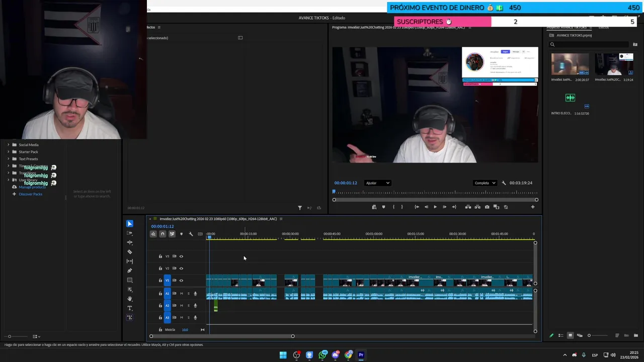Image resolution: width=644 pixels, height=362 pixels.
Task: Select the Type tool
Action: click(130, 308)
